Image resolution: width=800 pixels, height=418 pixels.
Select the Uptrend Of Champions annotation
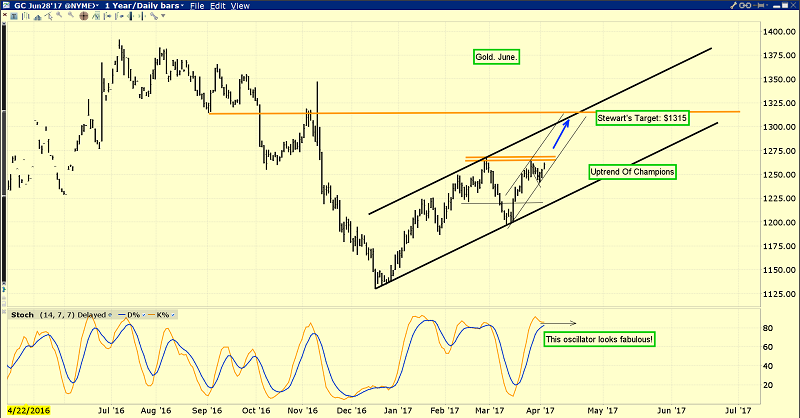click(632, 172)
